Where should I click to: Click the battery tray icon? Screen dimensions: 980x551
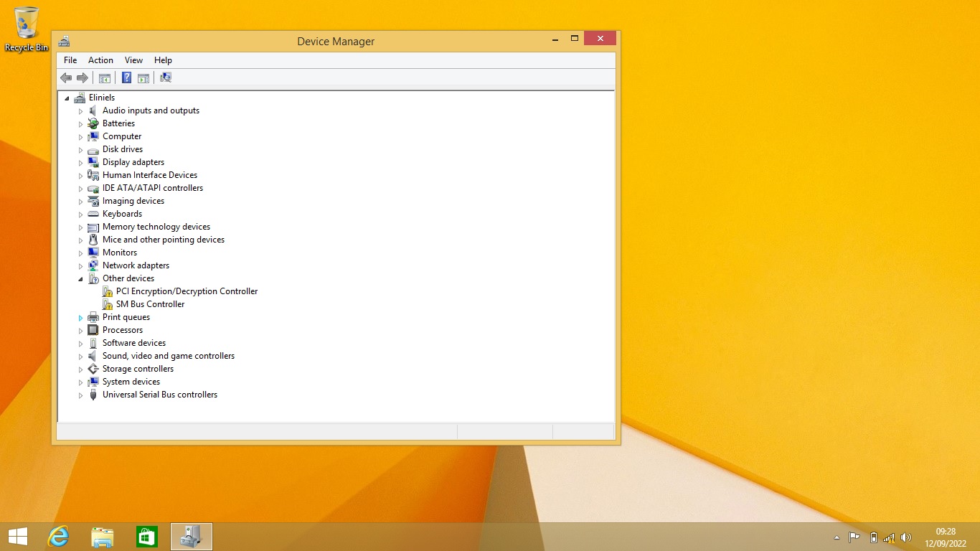873,537
